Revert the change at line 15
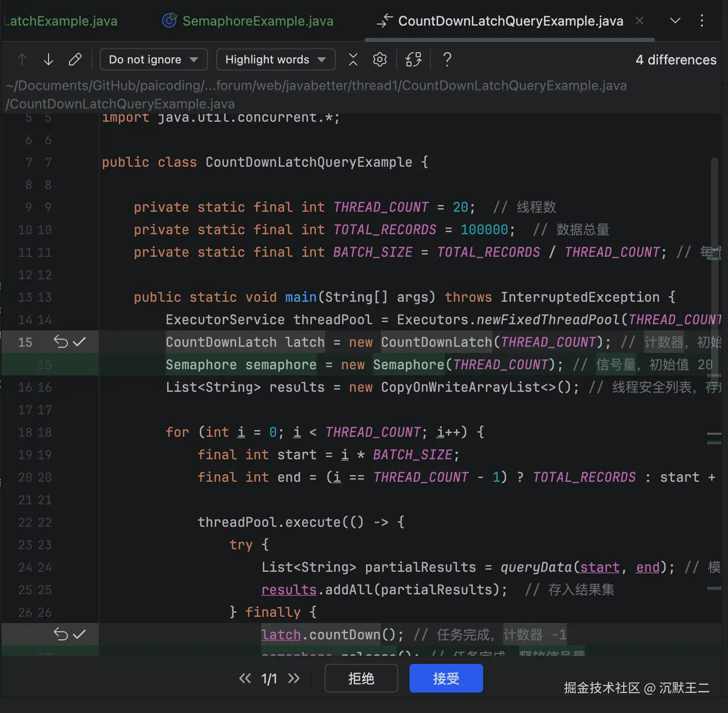 point(60,342)
